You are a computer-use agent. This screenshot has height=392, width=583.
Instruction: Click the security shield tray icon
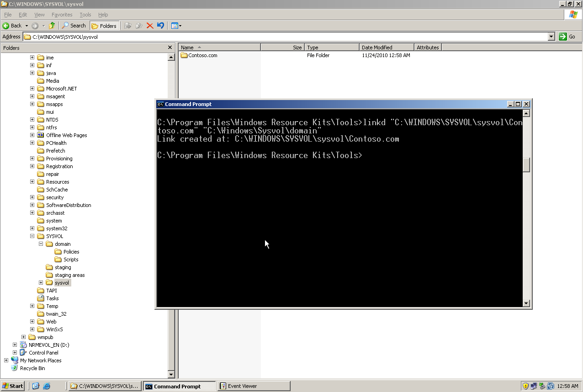pyautogui.click(x=525, y=386)
